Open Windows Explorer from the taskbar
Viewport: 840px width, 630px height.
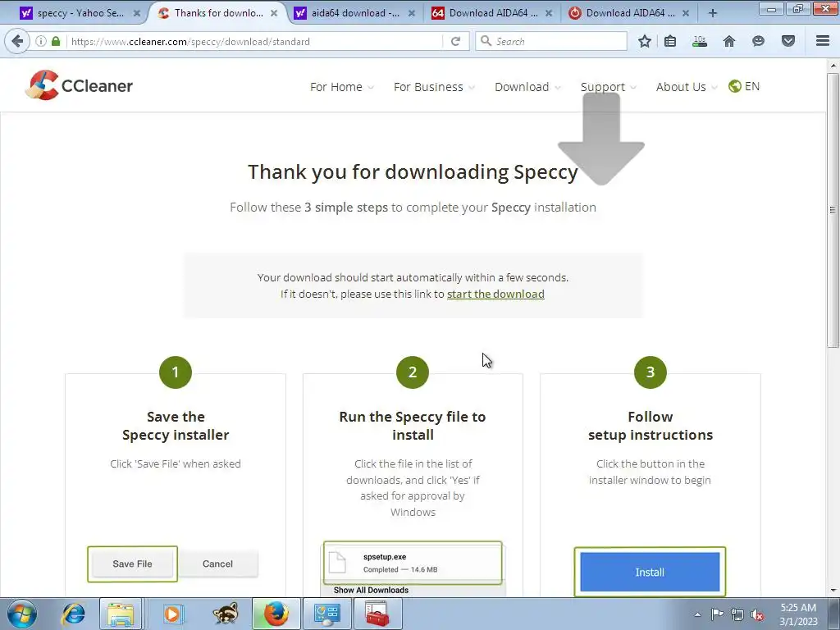point(121,614)
